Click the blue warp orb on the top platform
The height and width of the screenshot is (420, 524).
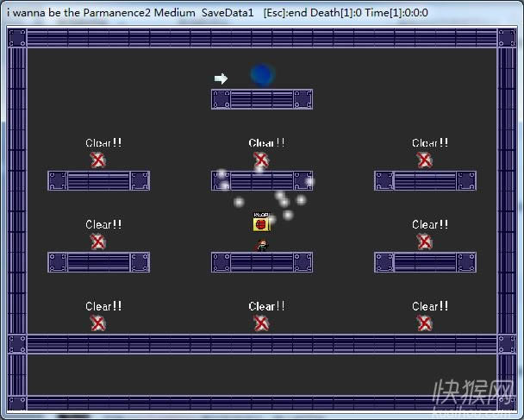[262, 74]
